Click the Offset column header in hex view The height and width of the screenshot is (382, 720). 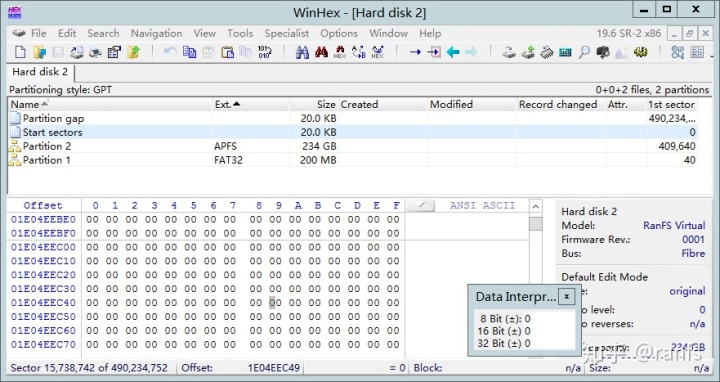click(43, 205)
